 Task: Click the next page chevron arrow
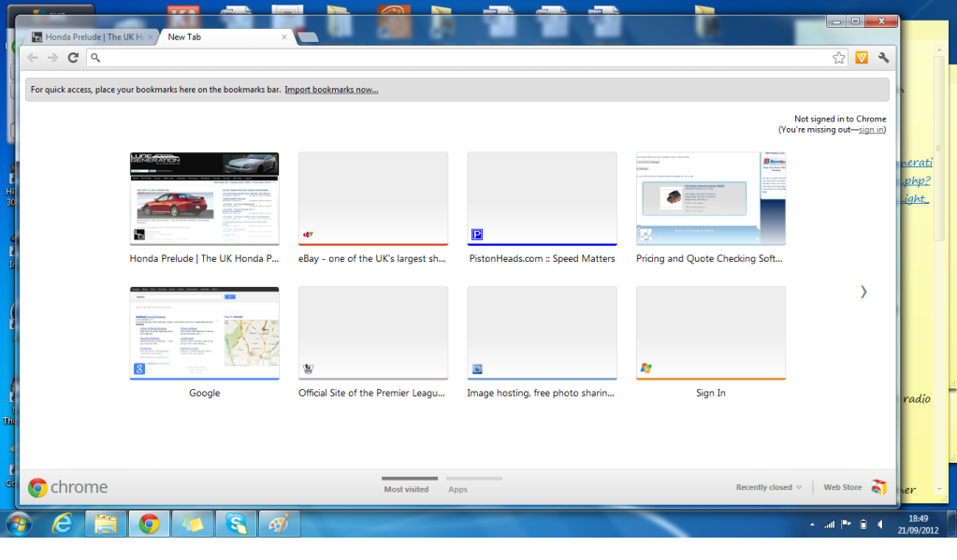coord(863,292)
